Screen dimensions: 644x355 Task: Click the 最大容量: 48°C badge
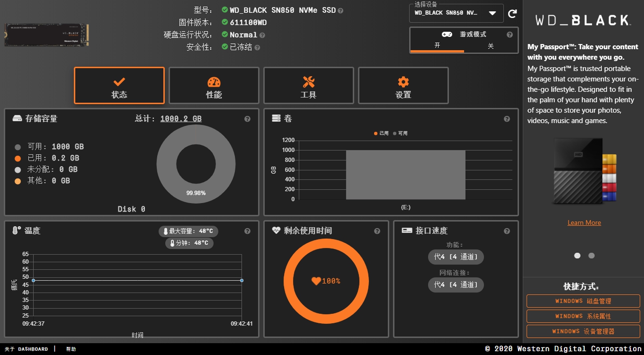pyautogui.click(x=188, y=231)
